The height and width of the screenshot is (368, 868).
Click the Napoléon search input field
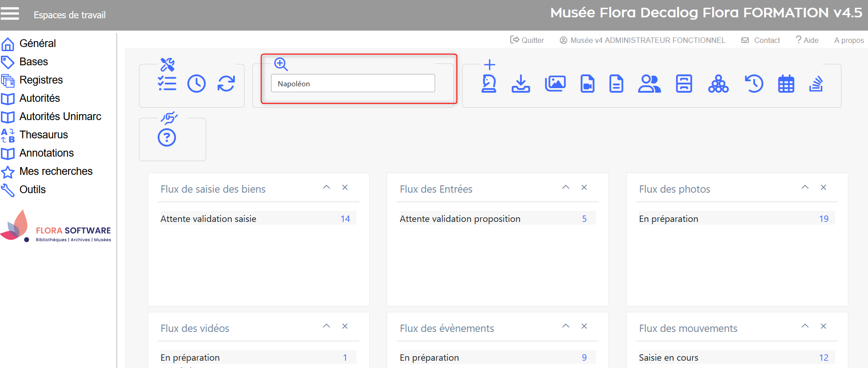point(353,84)
